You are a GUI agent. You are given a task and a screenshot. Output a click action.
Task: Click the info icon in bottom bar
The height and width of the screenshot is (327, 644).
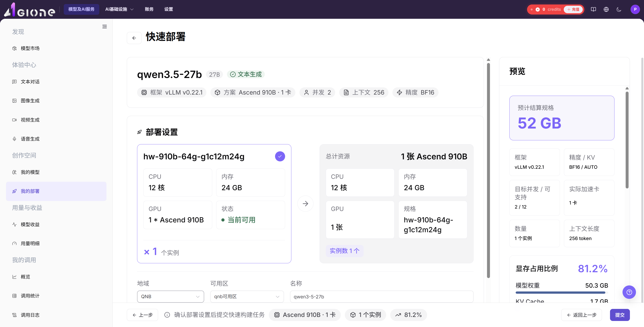click(x=167, y=315)
